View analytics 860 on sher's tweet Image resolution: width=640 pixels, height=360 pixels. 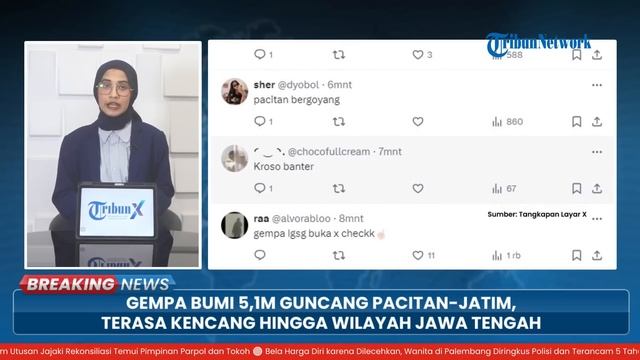[x=507, y=122]
